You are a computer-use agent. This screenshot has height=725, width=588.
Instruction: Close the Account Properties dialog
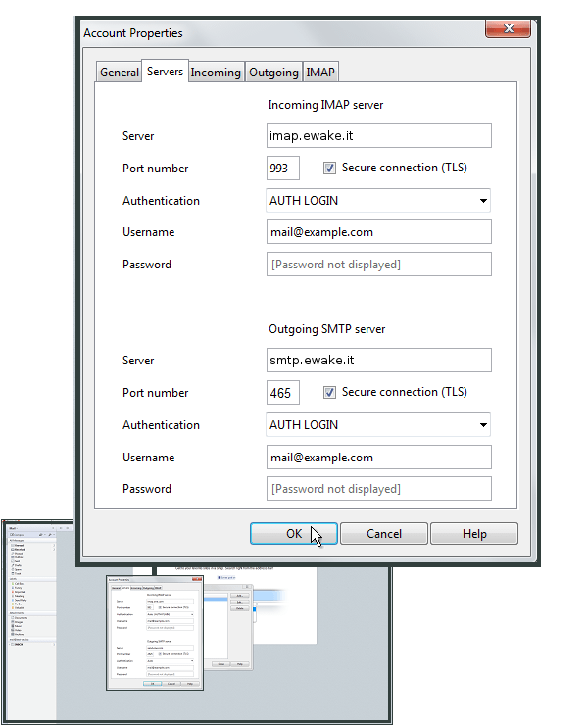tap(508, 28)
